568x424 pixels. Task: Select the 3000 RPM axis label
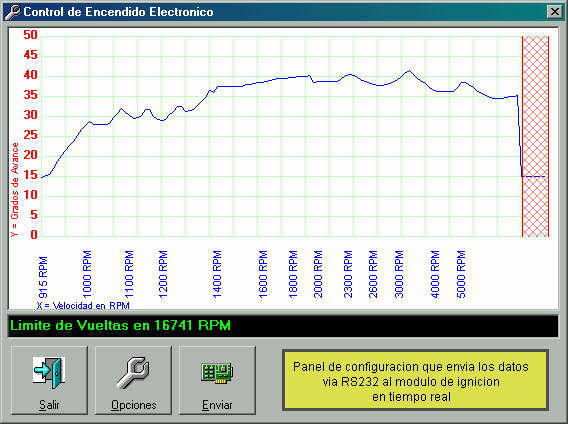(x=398, y=274)
